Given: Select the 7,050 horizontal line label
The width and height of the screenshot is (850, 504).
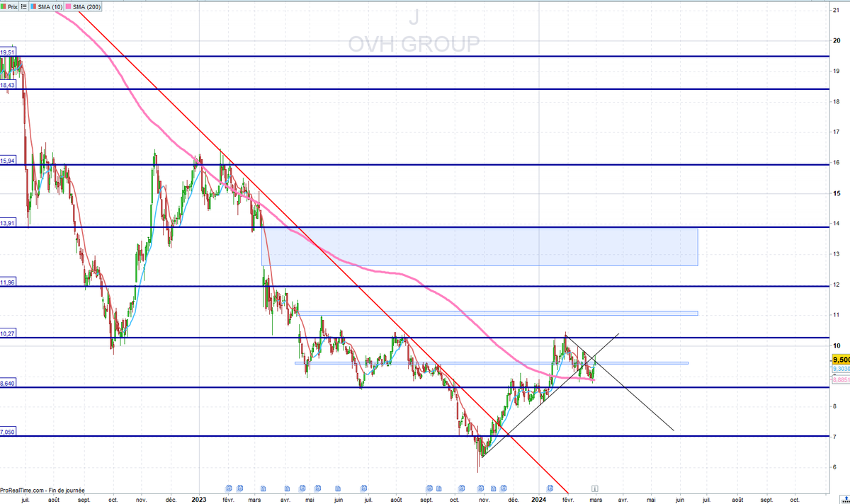Looking at the screenshot, I should tap(8, 432).
